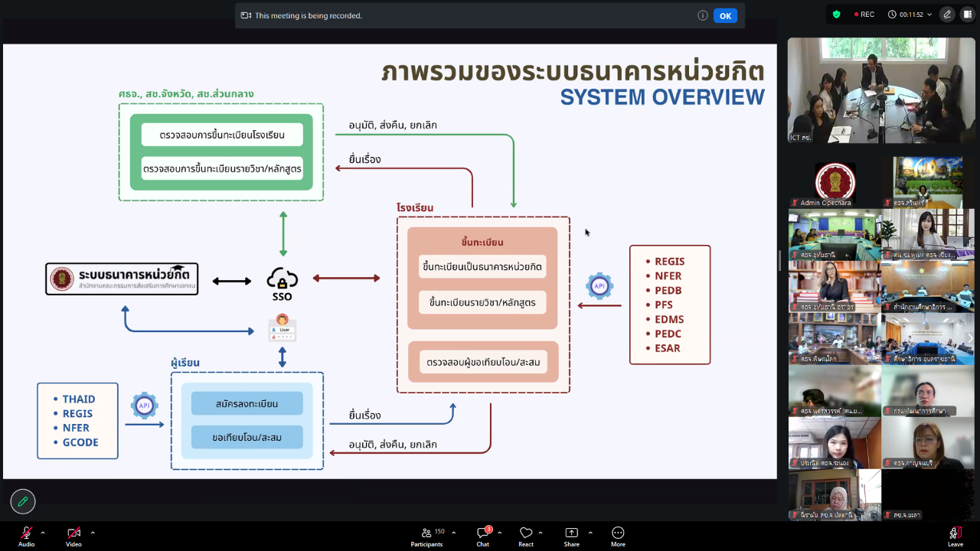Expand the meeting timer dropdown
Image resolution: width=980 pixels, height=551 pixels.
(905, 15)
